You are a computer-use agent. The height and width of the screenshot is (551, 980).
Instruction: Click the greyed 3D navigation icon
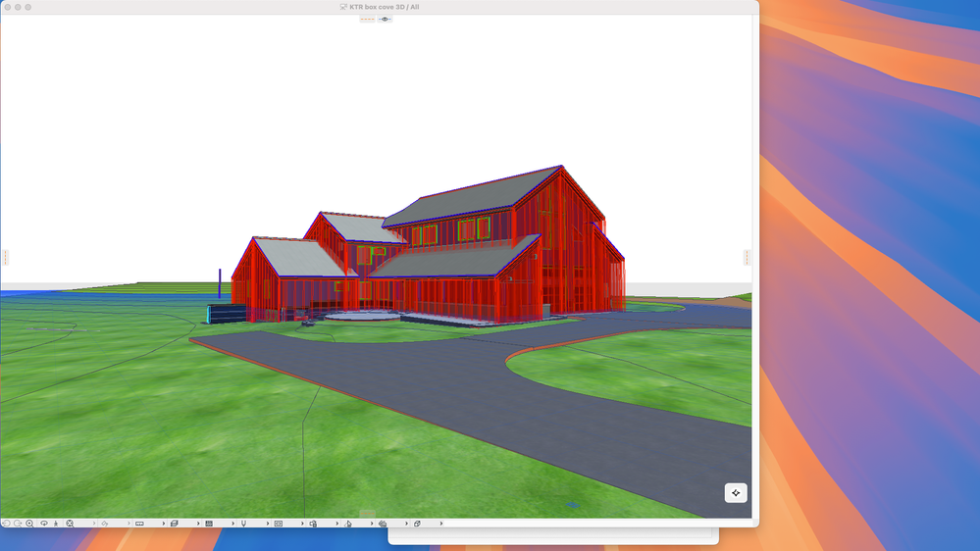[105, 524]
